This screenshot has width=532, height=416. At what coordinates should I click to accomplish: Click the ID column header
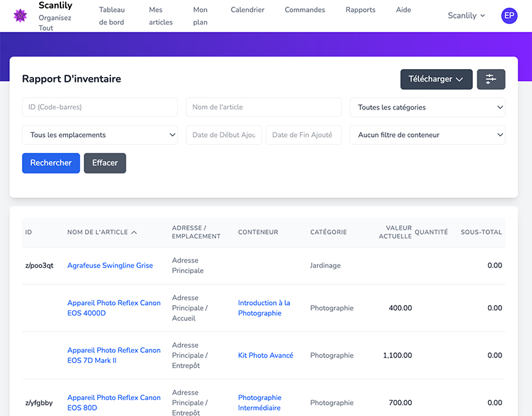tap(29, 232)
